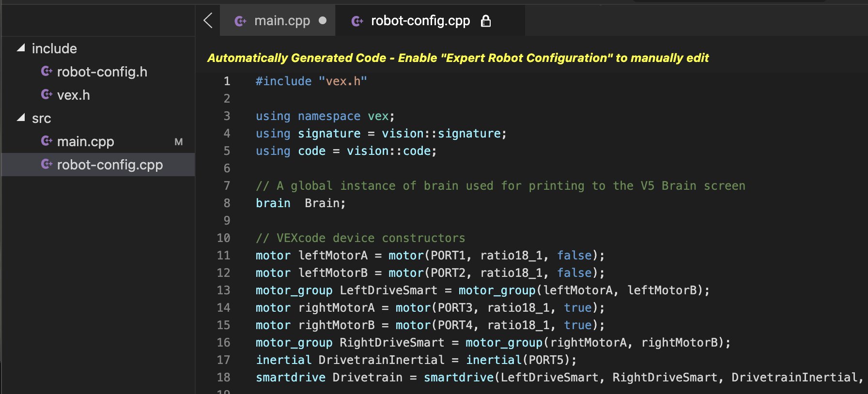Collapse the include folder triangle
This screenshot has height=394, width=868.
tap(21, 48)
